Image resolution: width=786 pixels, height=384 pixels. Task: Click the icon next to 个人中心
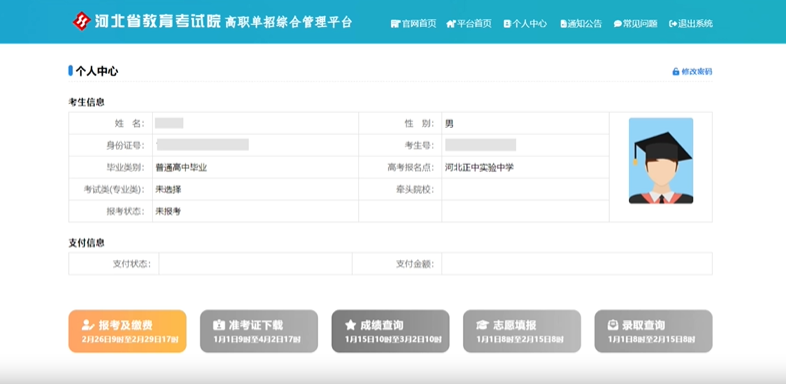point(507,24)
